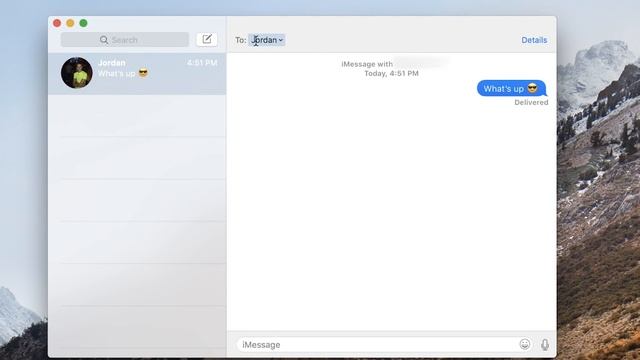Focus the Search conversations field
Viewport: 640px width, 360px height.
[x=125, y=40]
